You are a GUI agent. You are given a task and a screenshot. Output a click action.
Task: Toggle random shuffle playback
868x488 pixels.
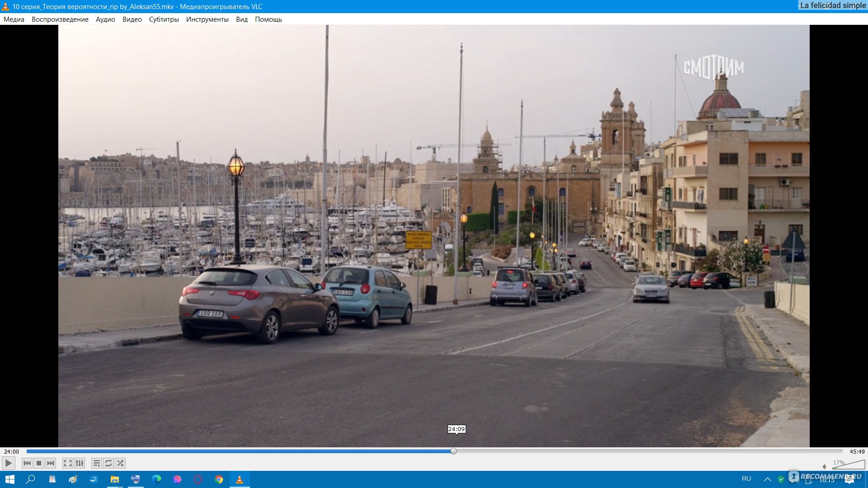click(120, 463)
